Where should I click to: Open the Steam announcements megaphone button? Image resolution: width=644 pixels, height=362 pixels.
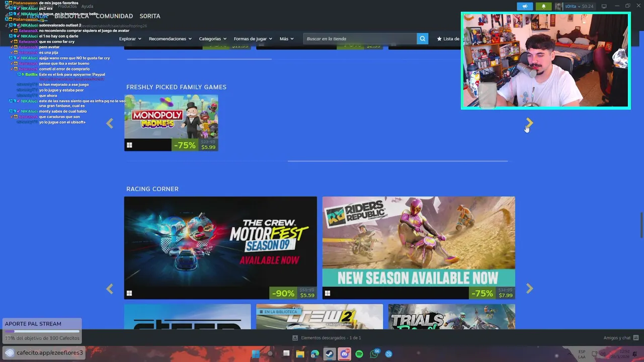tap(525, 7)
